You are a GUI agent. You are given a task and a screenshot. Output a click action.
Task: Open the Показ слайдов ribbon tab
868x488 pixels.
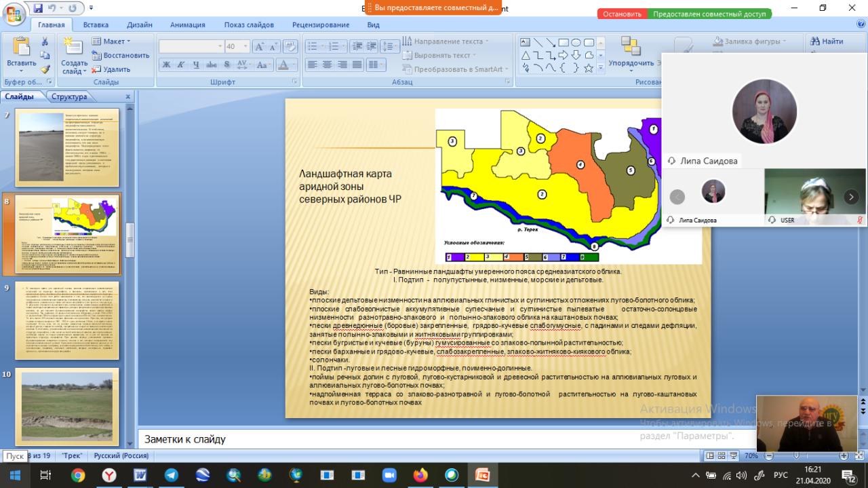click(248, 24)
